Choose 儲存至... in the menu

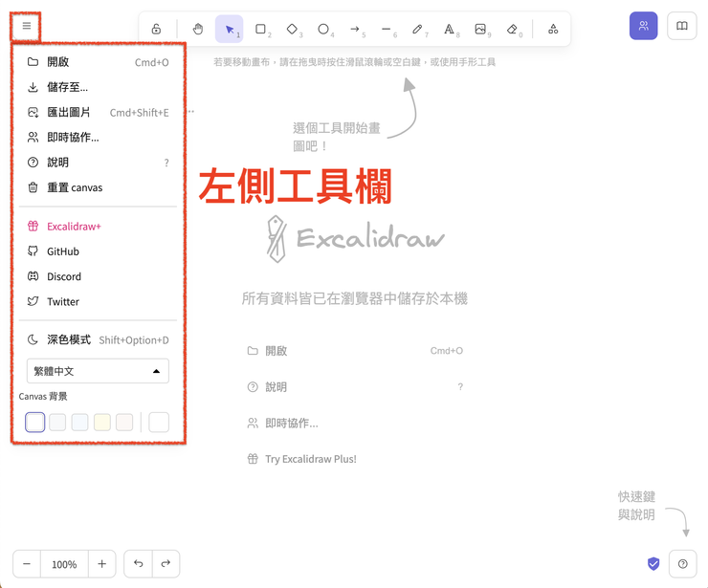[98, 87]
